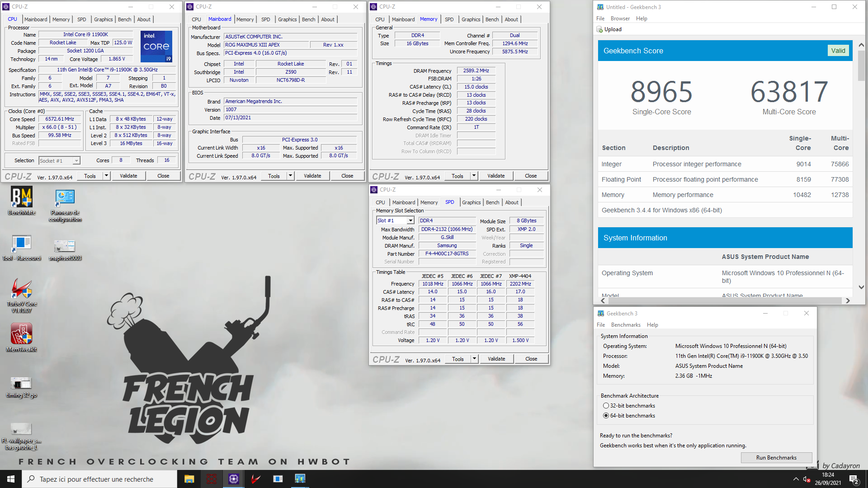The width and height of the screenshot is (868, 488).
Task: Click the muted volume tray icon
Action: [x=807, y=479]
